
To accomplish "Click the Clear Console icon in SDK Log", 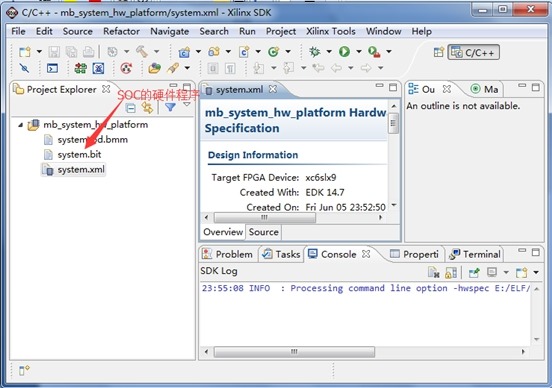I will pyautogui.click(x=433, y=272).
